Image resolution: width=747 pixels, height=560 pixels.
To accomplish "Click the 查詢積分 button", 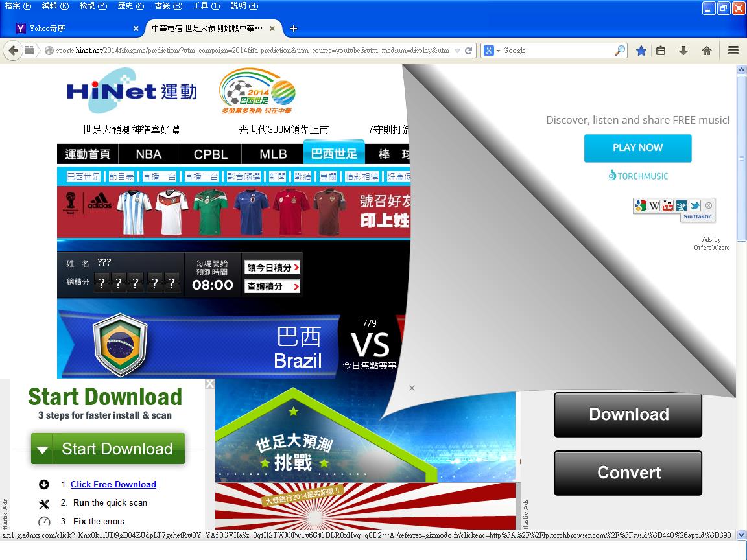I will [272, 286].
